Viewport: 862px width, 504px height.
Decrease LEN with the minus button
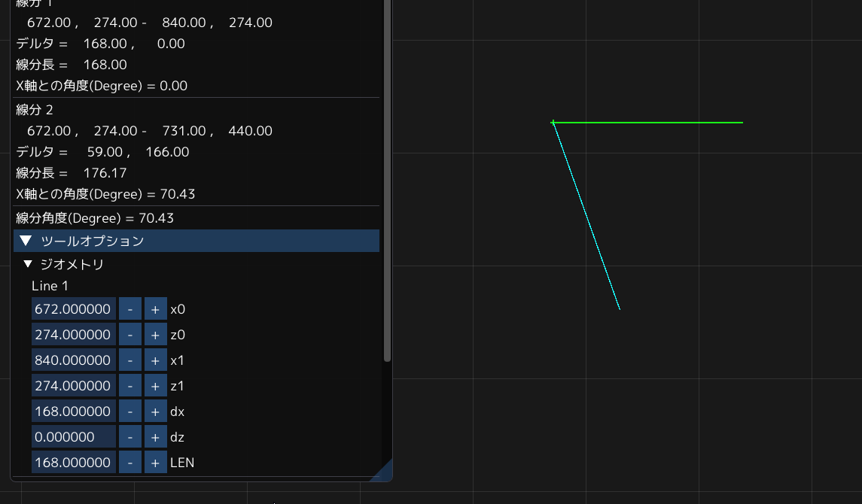pos(130,463)
